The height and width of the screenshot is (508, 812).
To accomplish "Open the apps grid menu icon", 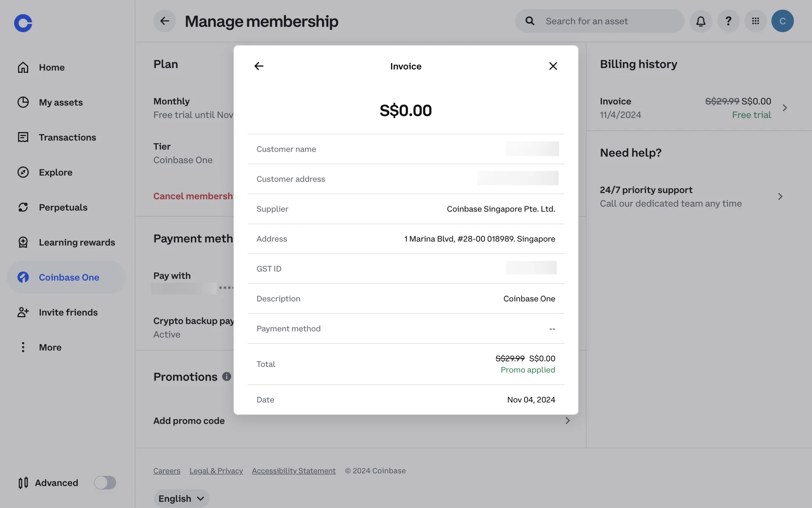I will 755,21.
